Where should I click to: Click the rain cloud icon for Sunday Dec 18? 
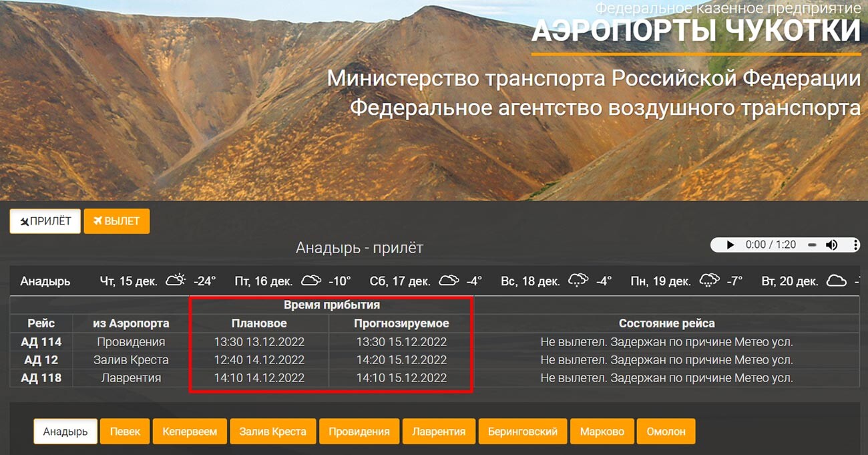click(x=579, y=280)
